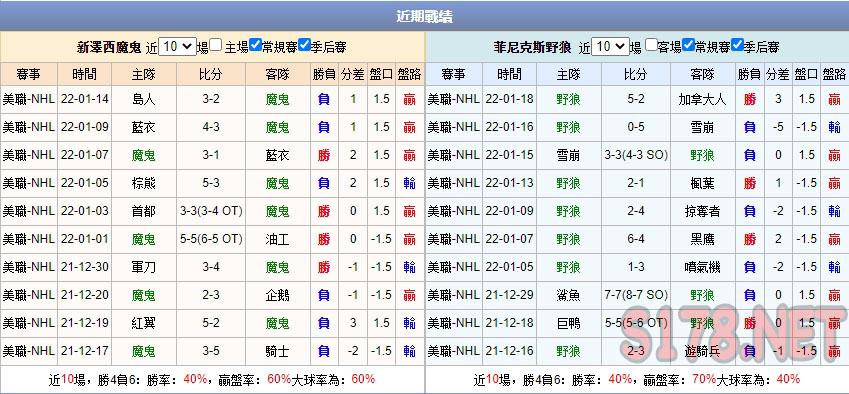
Task: Click the score 3-1
Action: (211, 155)
